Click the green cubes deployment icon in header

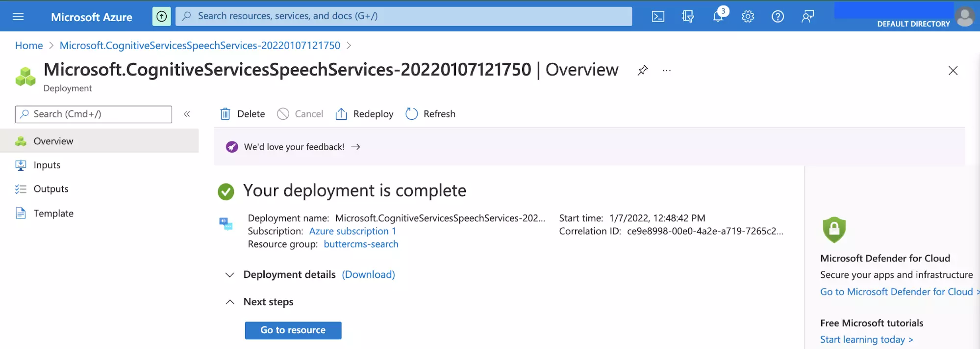click(25, 77)
